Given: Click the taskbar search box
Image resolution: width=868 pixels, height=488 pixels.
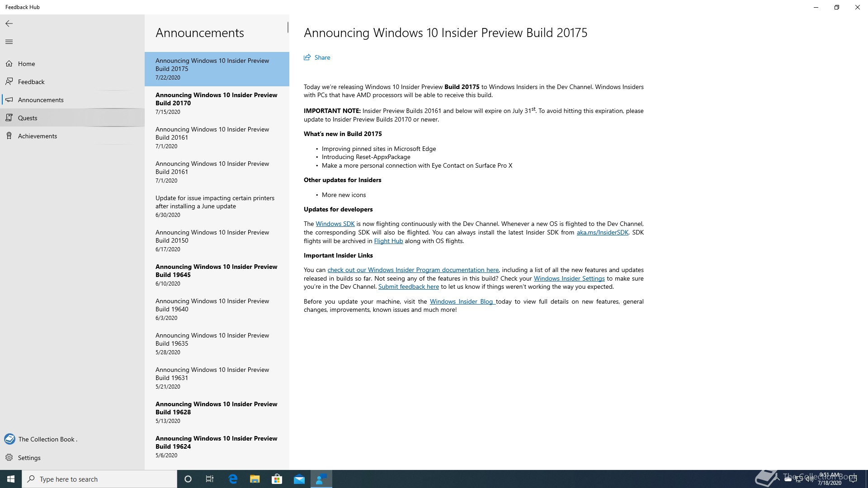Looking at the screenshot, I should coord(99,479).
